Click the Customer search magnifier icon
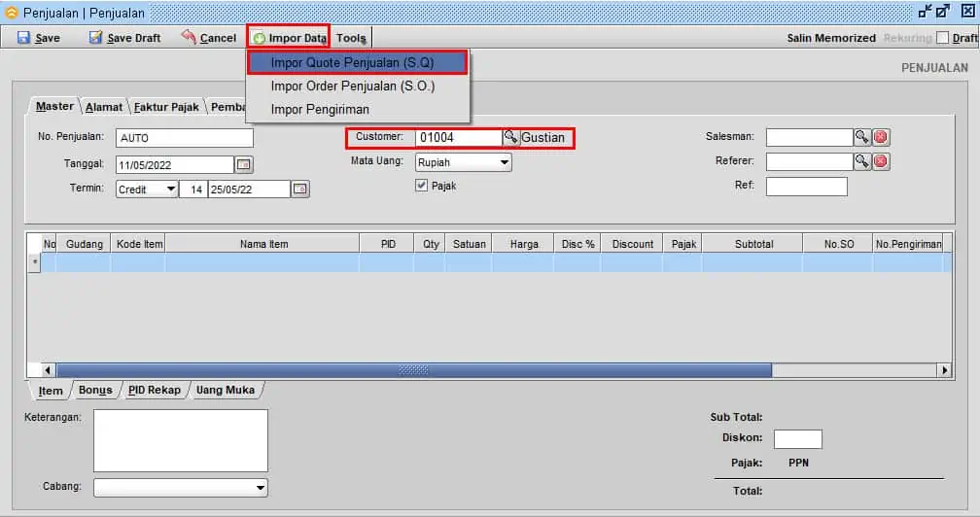 tap(510, 138)
